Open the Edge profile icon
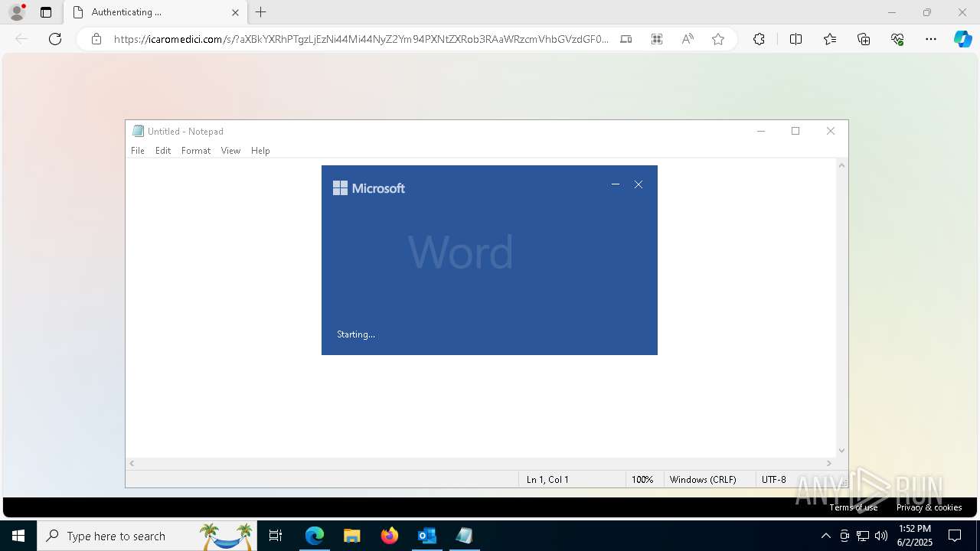 pos(17,12)
